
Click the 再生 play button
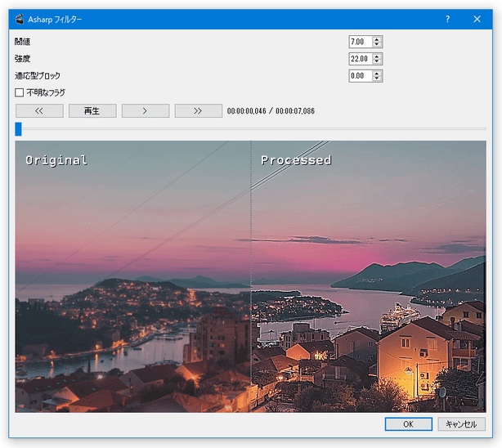click(92, 111)
